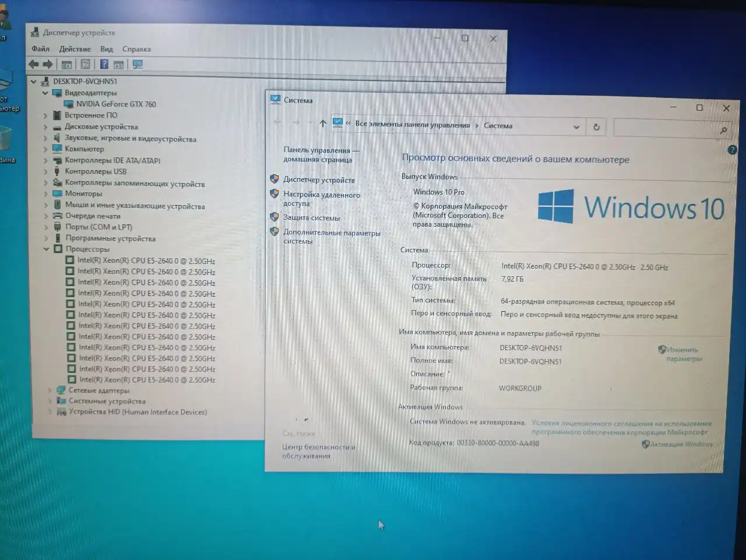Click the forward arrow in Device Manager toolbar

pos(49,64)
